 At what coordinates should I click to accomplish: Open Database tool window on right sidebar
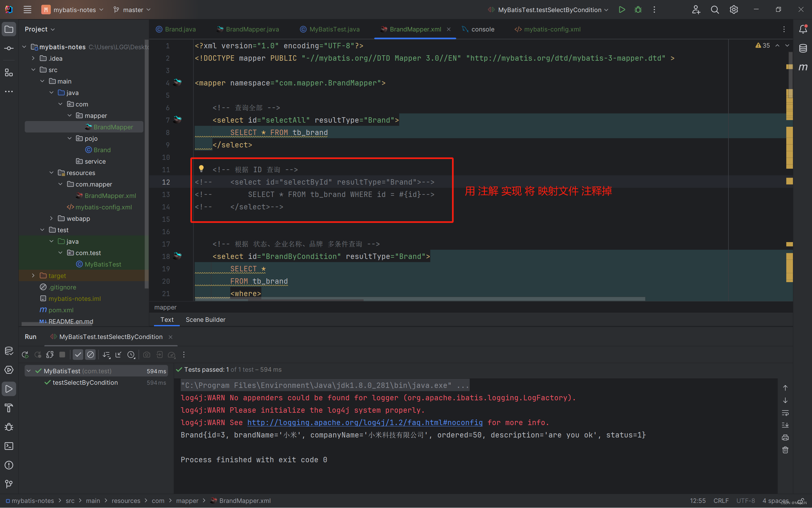pos(803,48)
